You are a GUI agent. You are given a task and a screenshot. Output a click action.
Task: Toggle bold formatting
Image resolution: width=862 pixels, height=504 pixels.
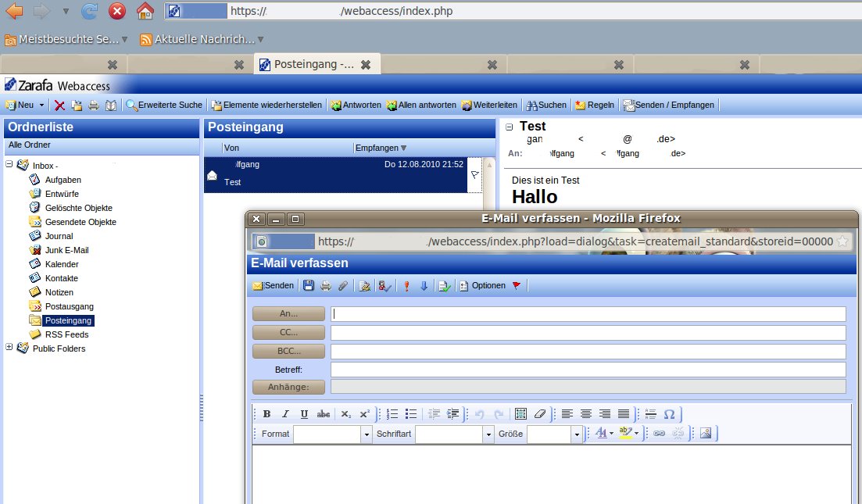point(266,414)
